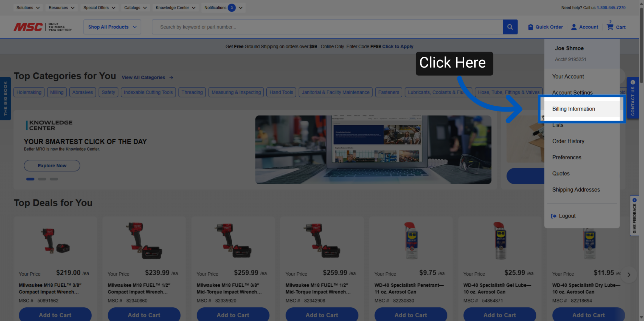The height and width of the screenshot is (321, 644).
Task: Open Your Account menu item
Action: point(582,77)
